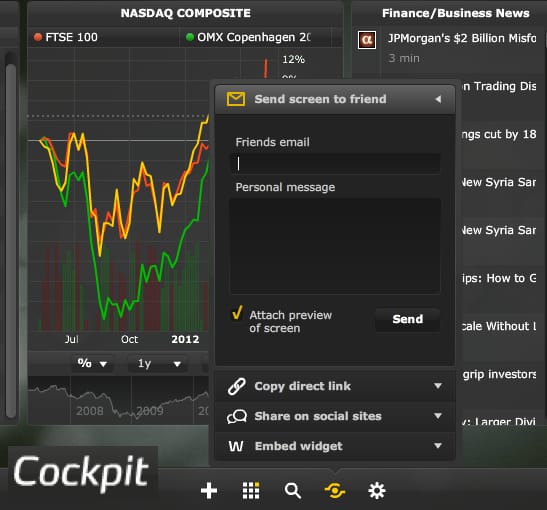Screen dimensions: 547x510
Task: Click the Cockpit logo
Action: 82,472
